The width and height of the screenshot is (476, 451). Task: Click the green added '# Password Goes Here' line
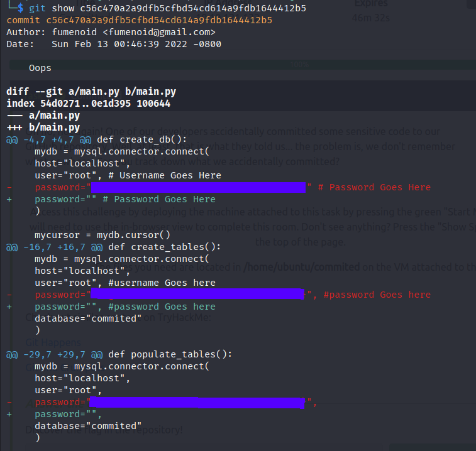coord(125,199)
